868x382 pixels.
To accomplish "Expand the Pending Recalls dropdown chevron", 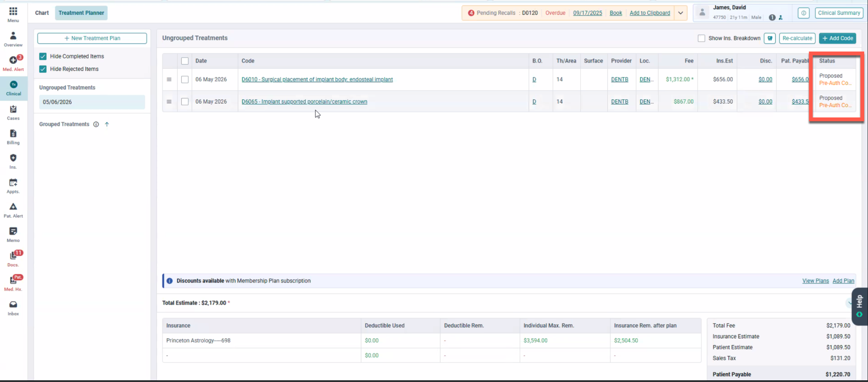I will tap(680, 13).
